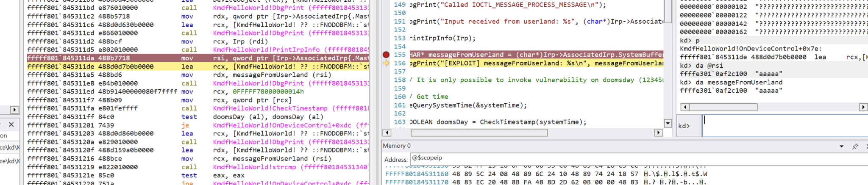The image size is (868, 185).
Task: Click source view horizontal scroll right arrow
Action: tap(658, 133)
